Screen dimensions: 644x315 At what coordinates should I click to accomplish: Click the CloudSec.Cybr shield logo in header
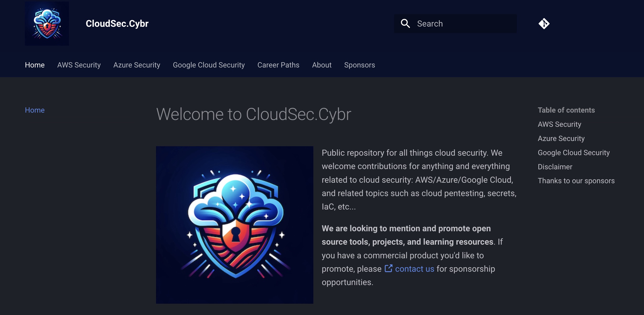[x=47, y=24]
